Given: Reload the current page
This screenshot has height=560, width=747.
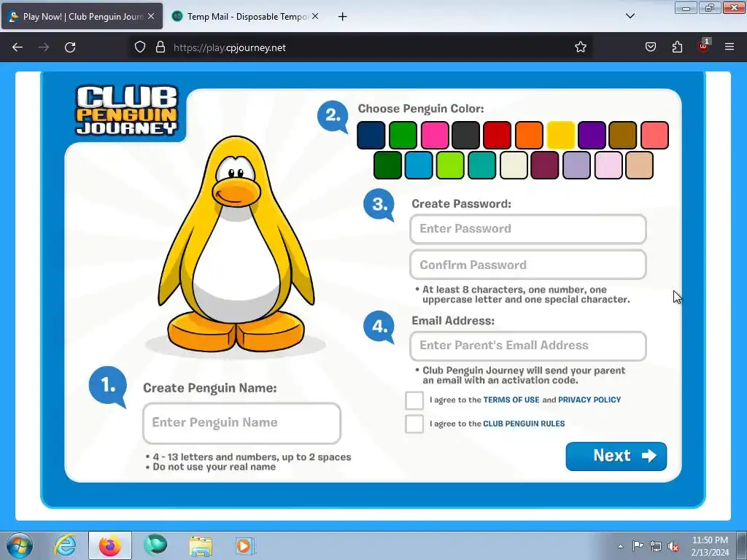Looking at the screenshot, I should (70, 47).
